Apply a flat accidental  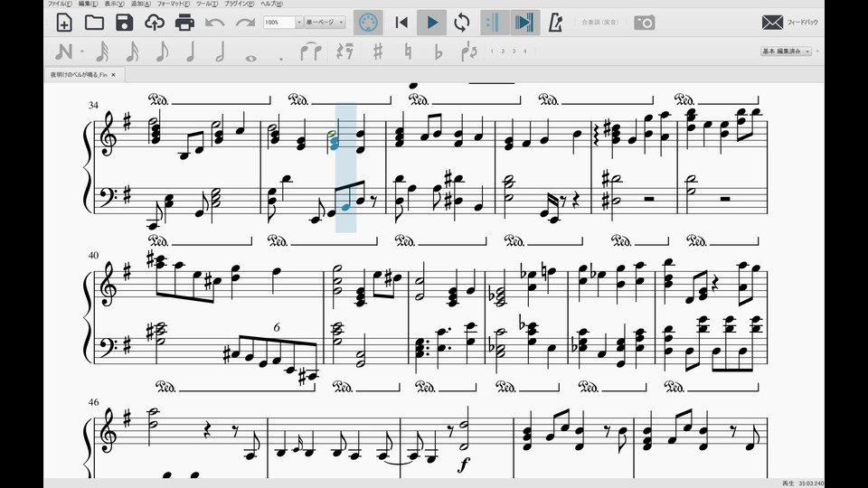coord(439,52)
